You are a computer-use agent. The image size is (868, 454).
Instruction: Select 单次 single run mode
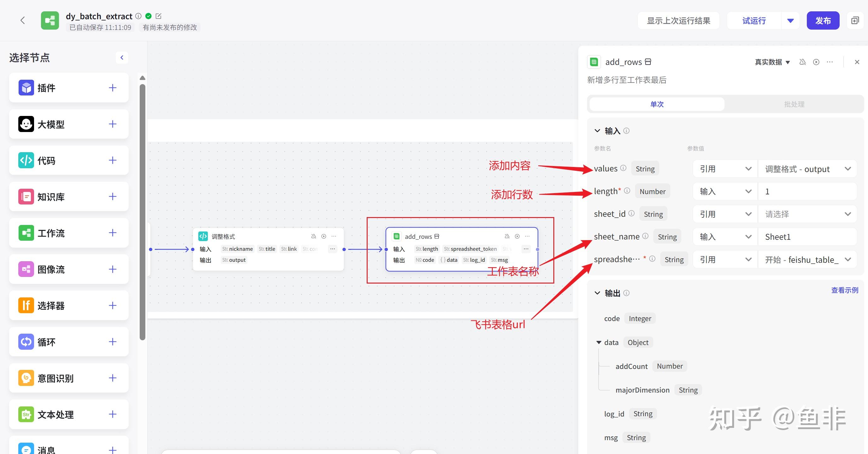click(x=657, y=104)
